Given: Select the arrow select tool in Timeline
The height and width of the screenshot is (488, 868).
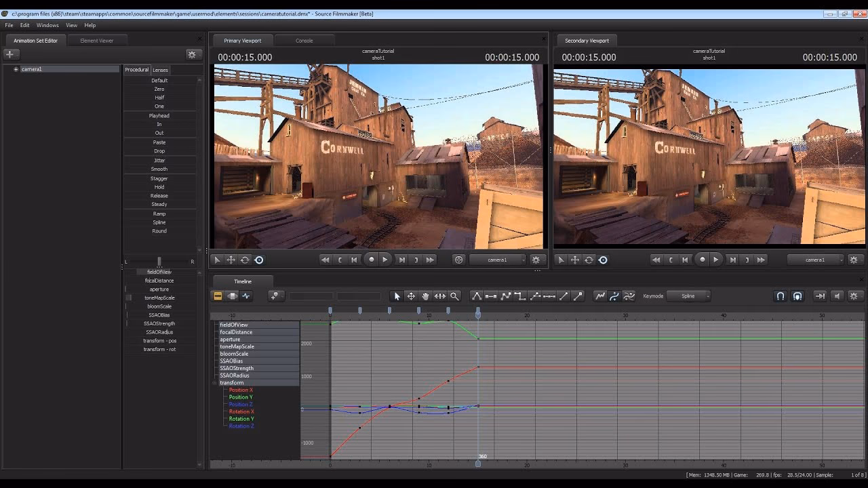Looking at the screenshot, I should 397,296.
